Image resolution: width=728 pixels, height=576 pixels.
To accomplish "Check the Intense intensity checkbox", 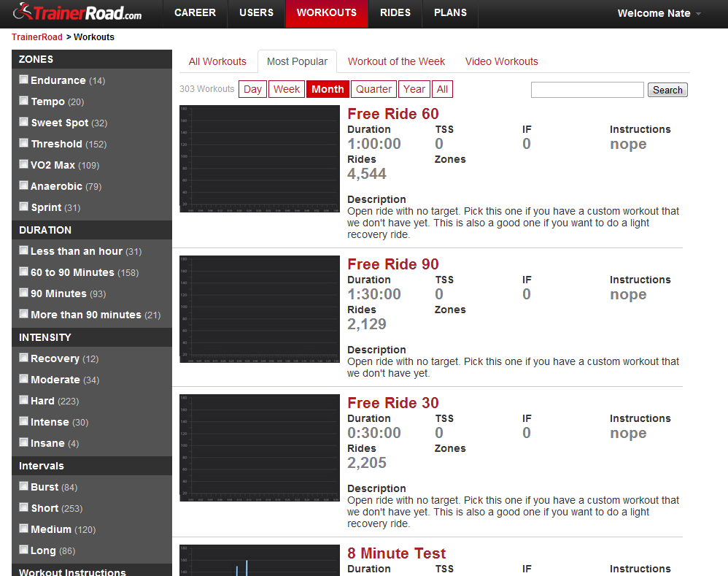I will click(x=23, y=421).
